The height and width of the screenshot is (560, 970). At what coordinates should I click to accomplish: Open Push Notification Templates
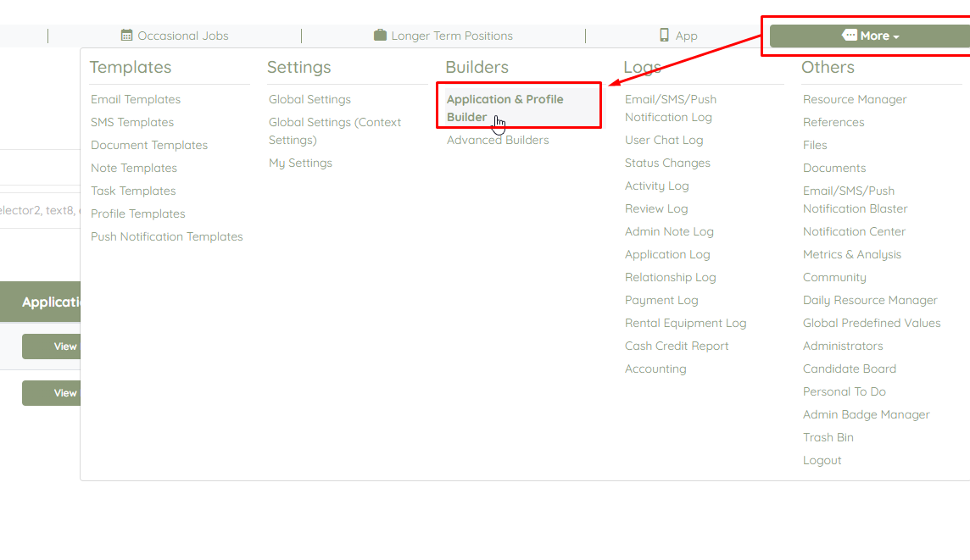coord(166,236)
